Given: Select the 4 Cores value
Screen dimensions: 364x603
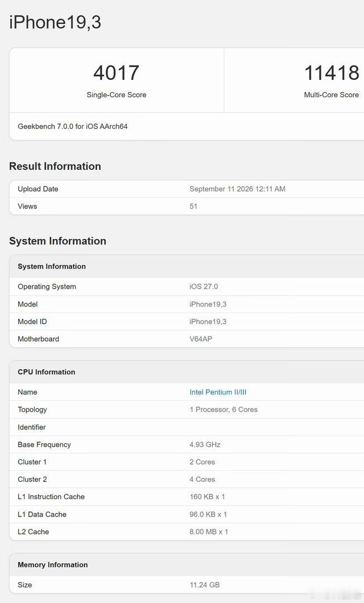Looking at the screenshot, I should click(x=202, y=480).
